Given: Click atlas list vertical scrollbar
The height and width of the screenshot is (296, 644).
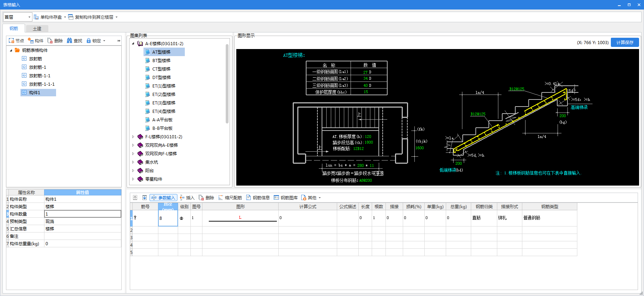Looking at the screenshot, I should point(227,84).
